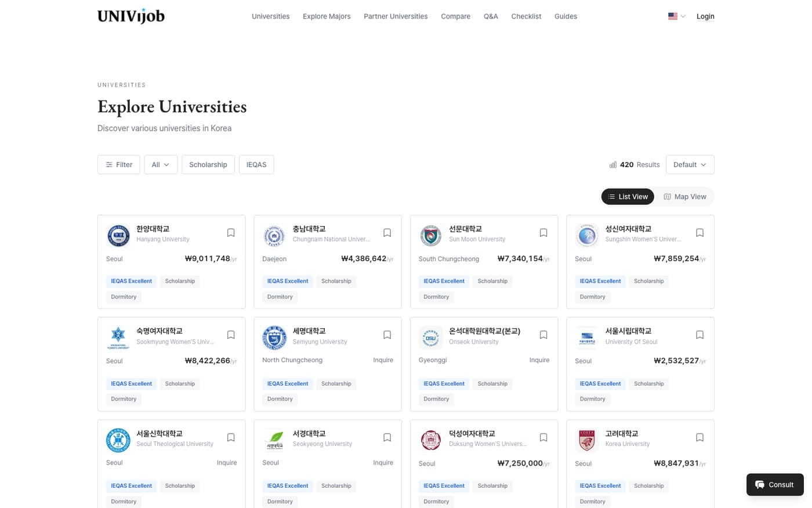Click Inquire on Seoul Theological University card
Viewport: 812px width, 508px height.
pos(227,463)
